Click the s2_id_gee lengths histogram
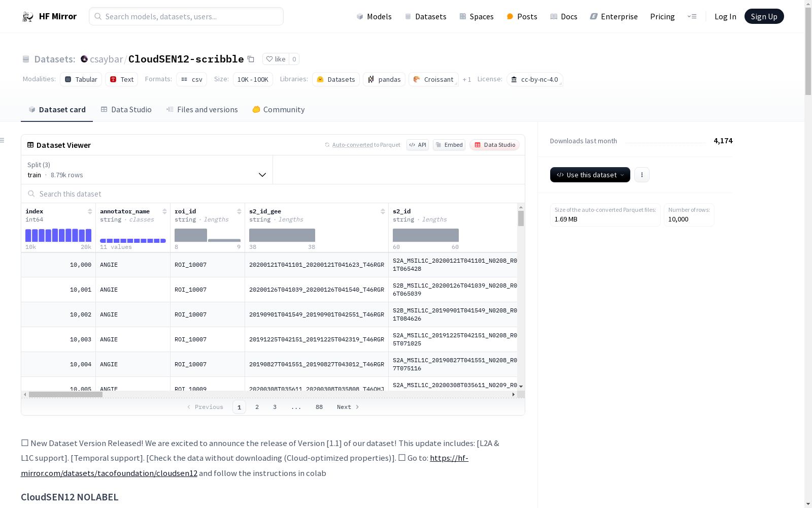Viewport: 812px width, 508px height. point(282,235)
